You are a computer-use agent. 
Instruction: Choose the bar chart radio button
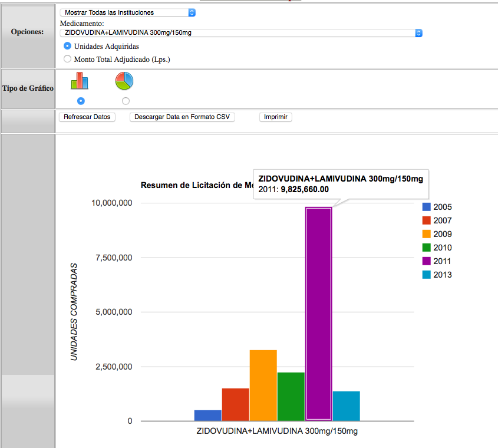click(81, 101)
